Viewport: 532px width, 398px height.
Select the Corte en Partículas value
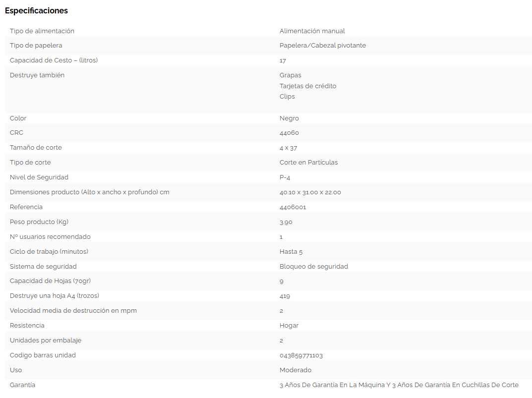click(308, 163)
